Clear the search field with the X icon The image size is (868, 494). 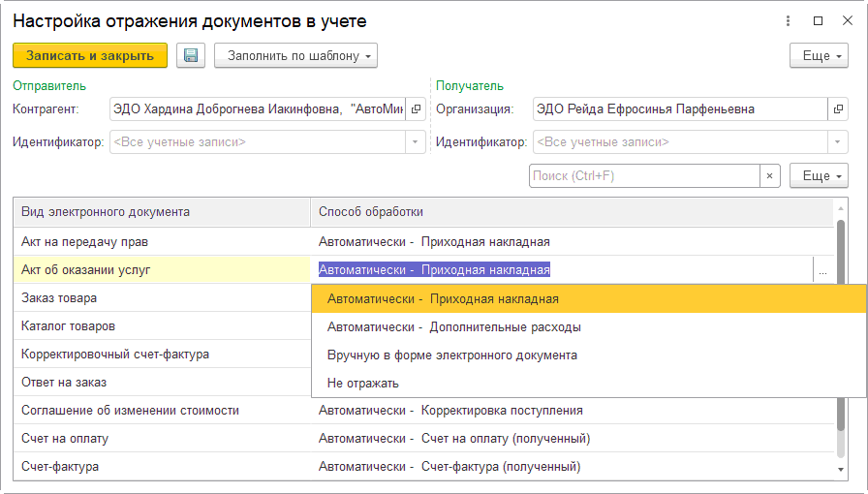coord(769,176)
